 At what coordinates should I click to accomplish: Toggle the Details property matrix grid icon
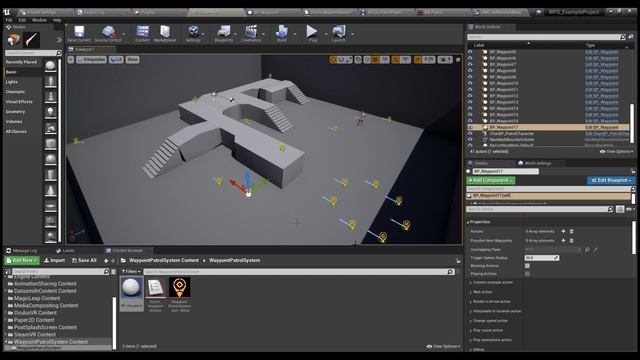[x=620, y=209]
